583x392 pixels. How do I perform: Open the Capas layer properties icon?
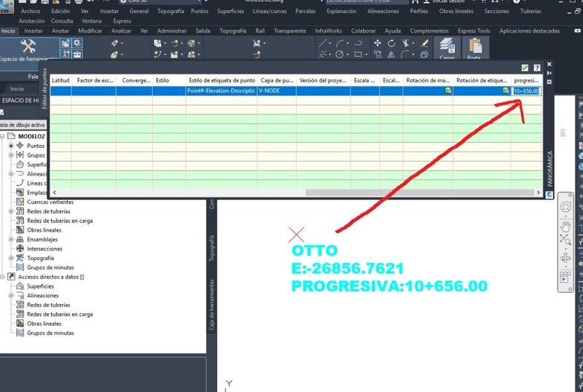(446, 50)
